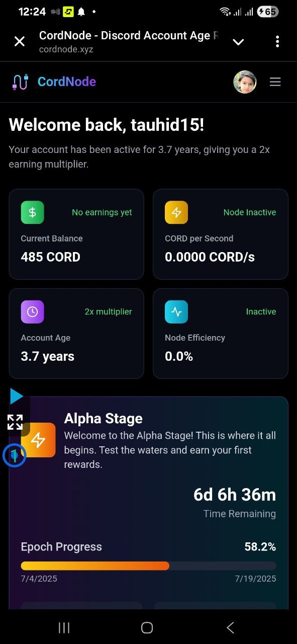Tap the user profile avatar
The height and width of the screenshot is (644, 297).
pos(245,82)
